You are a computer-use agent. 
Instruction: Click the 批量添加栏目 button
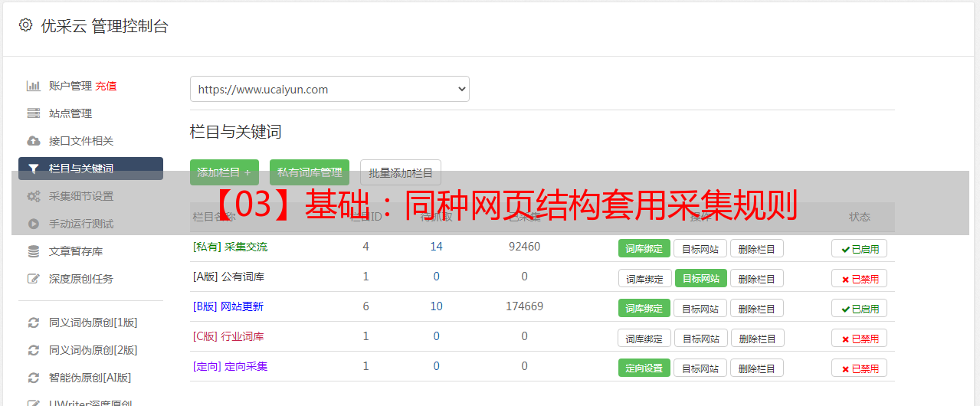coord(401,172)
